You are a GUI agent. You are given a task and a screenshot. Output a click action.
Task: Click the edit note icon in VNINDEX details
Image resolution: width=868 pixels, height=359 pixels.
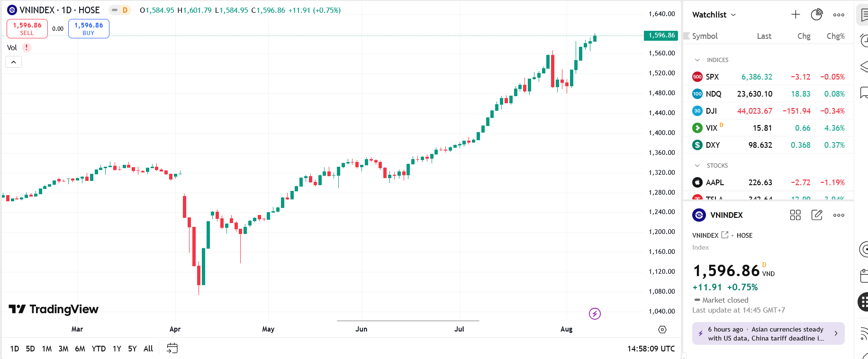click(x=817, y=215)
